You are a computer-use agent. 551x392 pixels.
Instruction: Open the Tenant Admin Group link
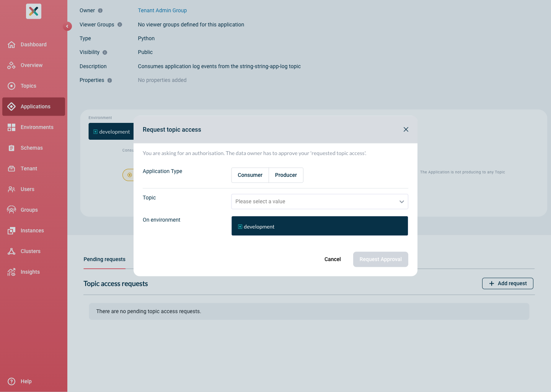click(162, 10)
